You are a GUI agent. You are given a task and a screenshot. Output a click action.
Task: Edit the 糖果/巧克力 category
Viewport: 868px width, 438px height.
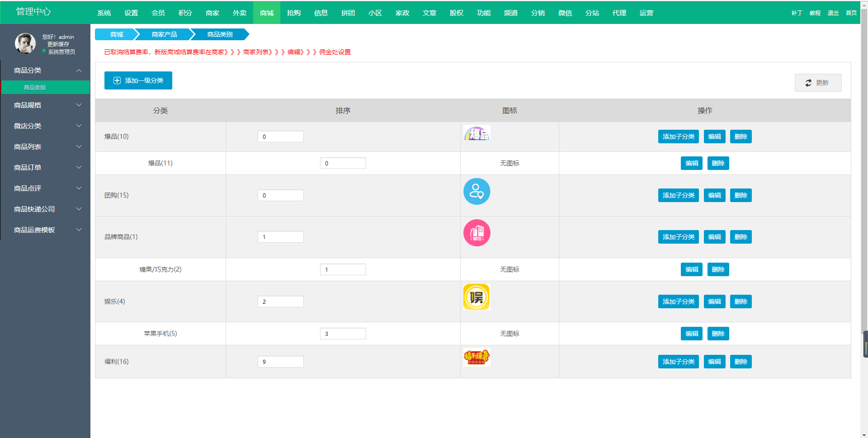(x=691, y=269)
